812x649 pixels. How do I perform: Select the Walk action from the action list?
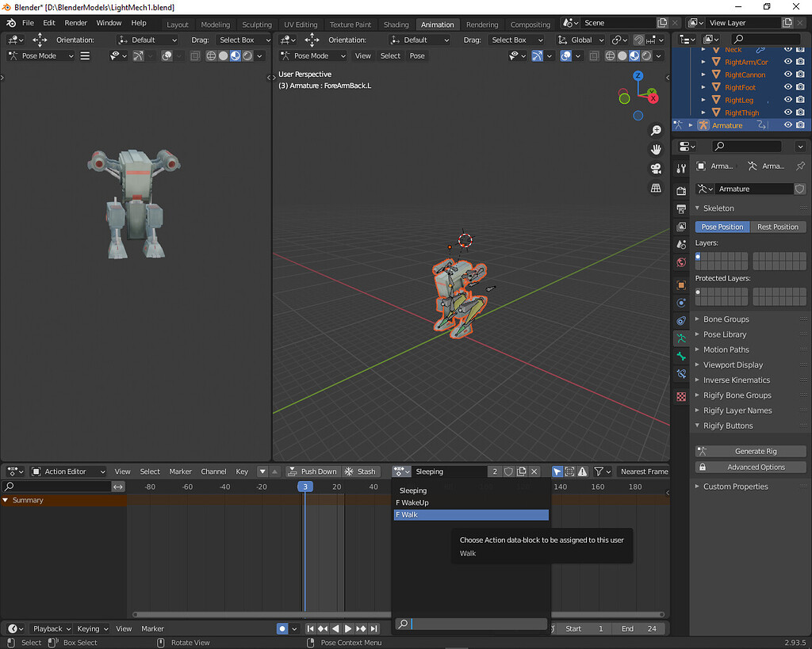[471, 514]
